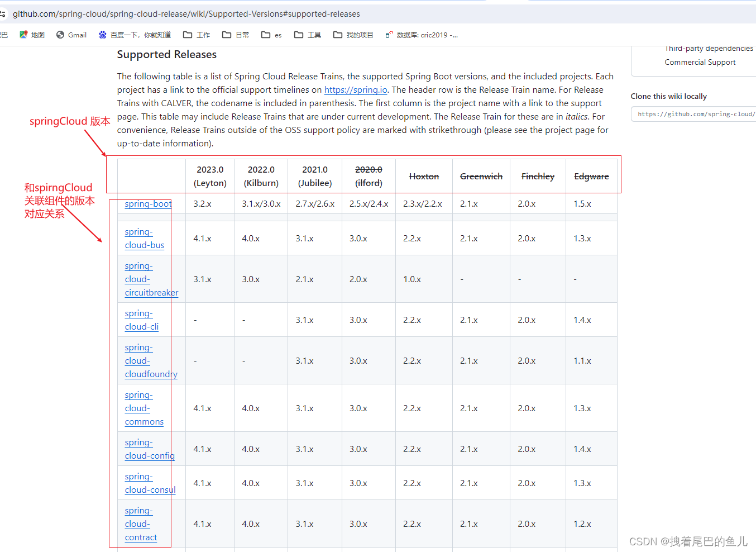Open the spring-cloud-bus link
The image size is (756, 552).
tap(144, 238)
